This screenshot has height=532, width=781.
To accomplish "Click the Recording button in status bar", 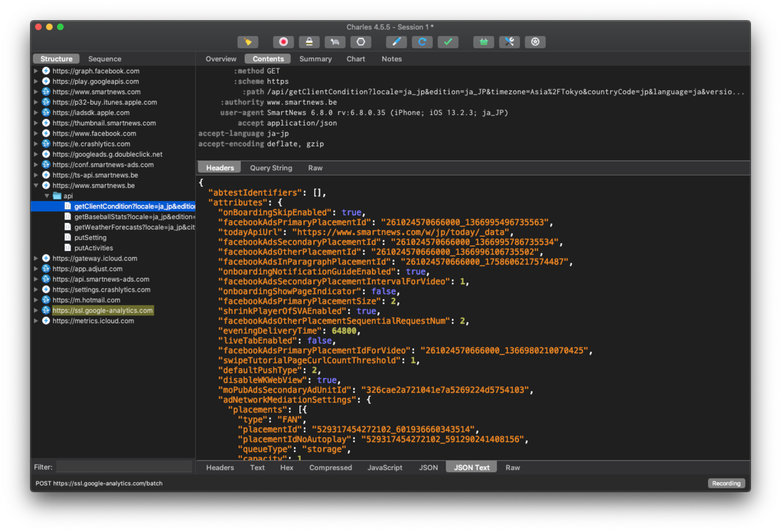I will pyautogui.click(x=726, y=483).
